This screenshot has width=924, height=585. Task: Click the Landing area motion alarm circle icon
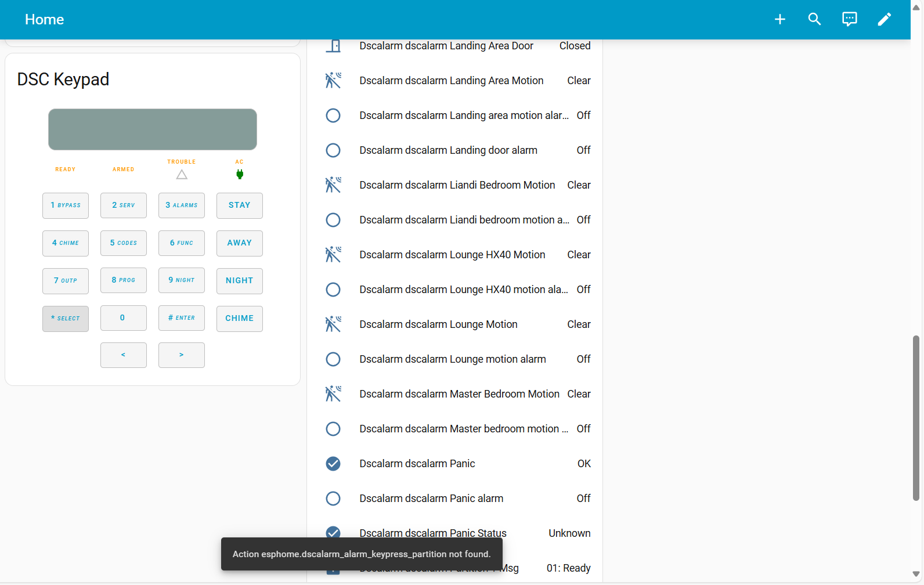click(x=333, y=115)
